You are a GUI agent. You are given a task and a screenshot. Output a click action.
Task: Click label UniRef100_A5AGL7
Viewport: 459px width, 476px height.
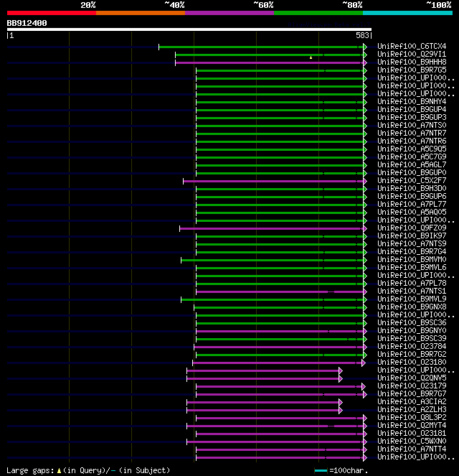(412, 165)
